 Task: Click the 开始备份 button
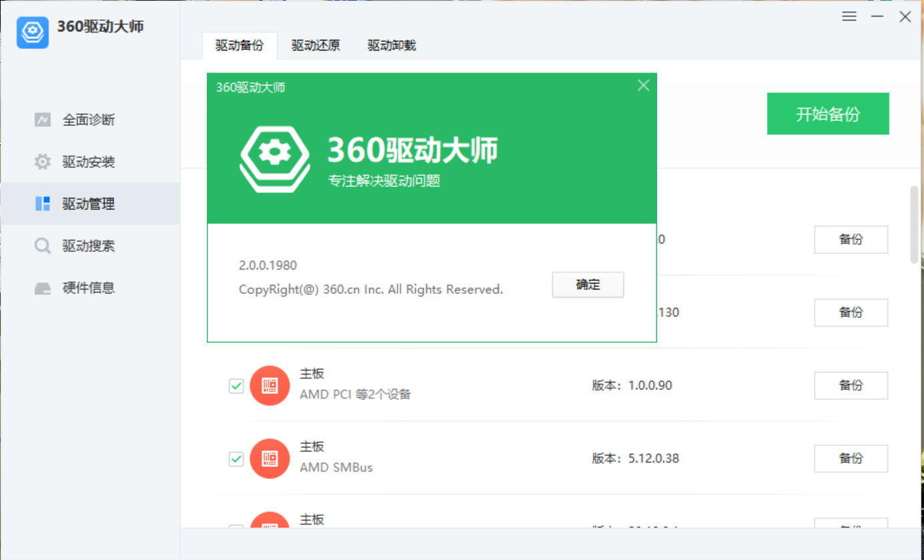pos(828,114)
